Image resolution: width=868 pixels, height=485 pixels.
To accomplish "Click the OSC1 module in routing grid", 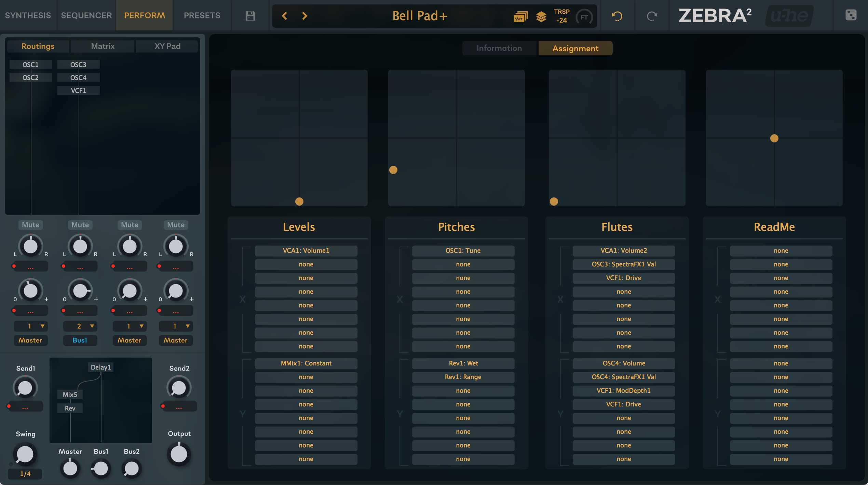I will pos(31,65).
